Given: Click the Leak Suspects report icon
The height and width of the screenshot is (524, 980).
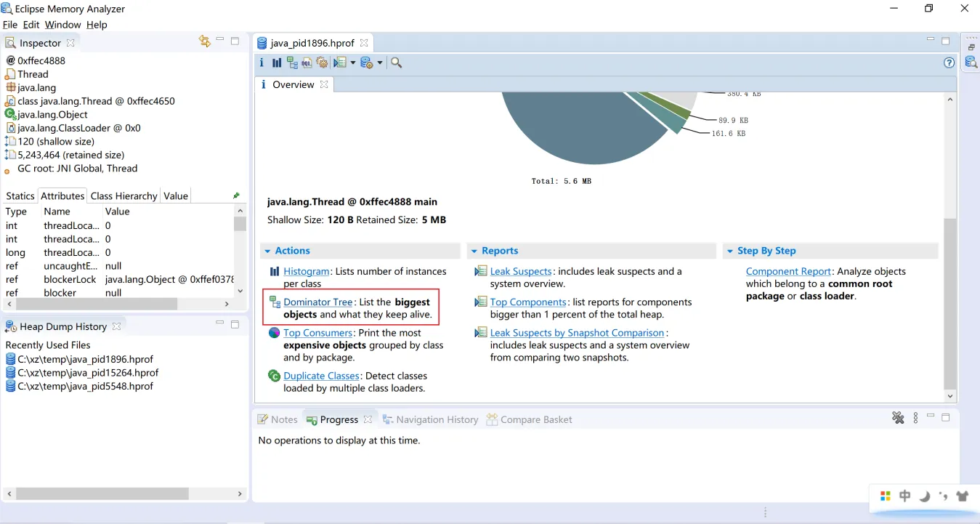Looking at the screenshot, I should (x=480, y=271).
